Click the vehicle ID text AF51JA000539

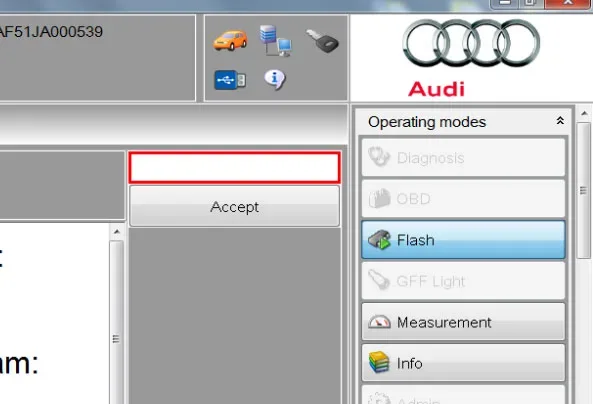[51, 32]
